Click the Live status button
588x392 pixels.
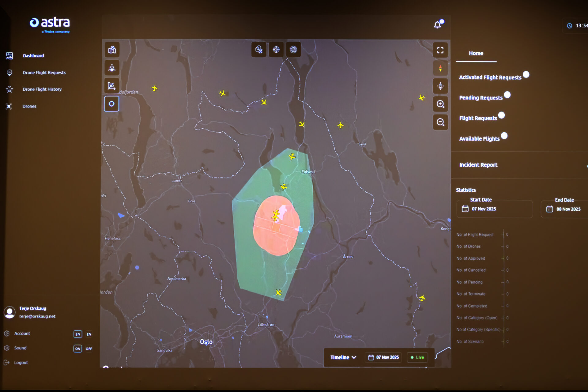tap(417, 357)
